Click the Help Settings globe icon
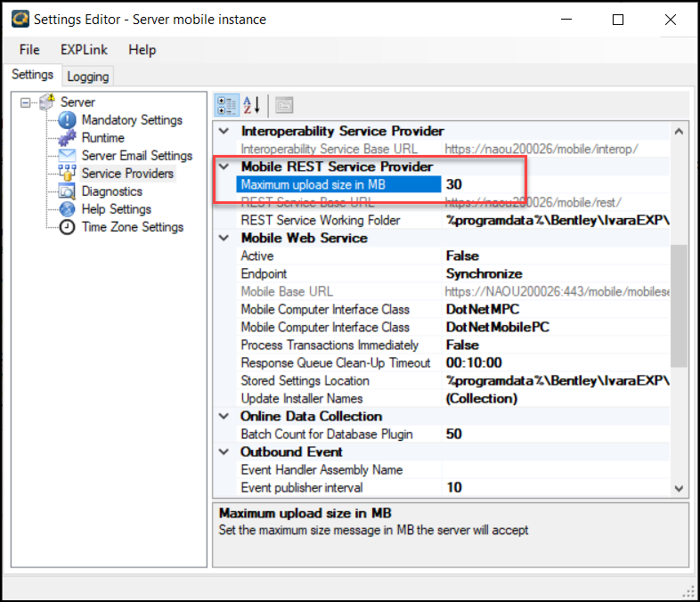Screen dimensions: 700x602 pyautogui.click(x=67, y=209)
